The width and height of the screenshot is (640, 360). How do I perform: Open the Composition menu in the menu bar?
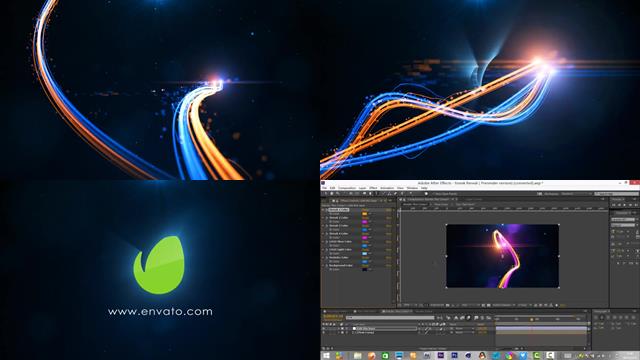[x=347, y=188]
